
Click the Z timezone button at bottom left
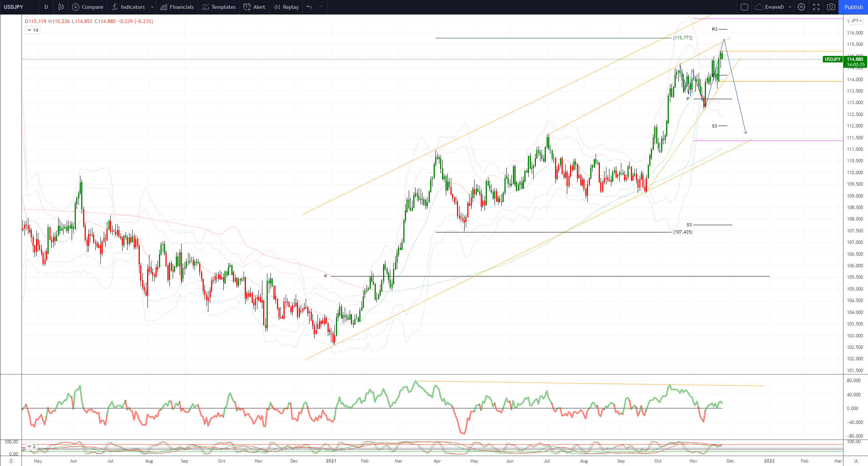click(x=11, y=461)
